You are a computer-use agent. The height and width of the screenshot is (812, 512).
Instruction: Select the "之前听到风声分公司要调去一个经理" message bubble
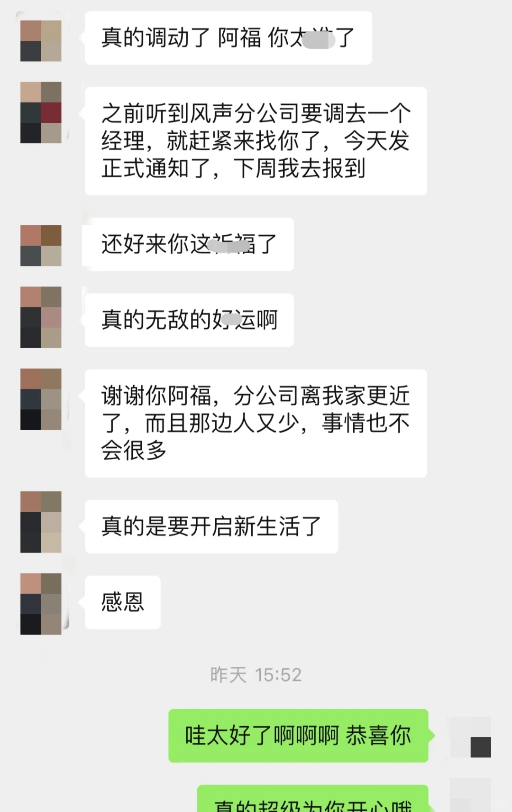pyautogui.click(x=256, y=141)
